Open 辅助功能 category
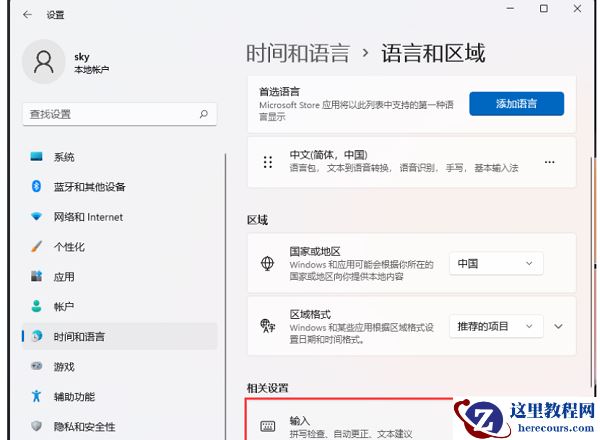This screenshot has width=600, height=440. point(119,396)
